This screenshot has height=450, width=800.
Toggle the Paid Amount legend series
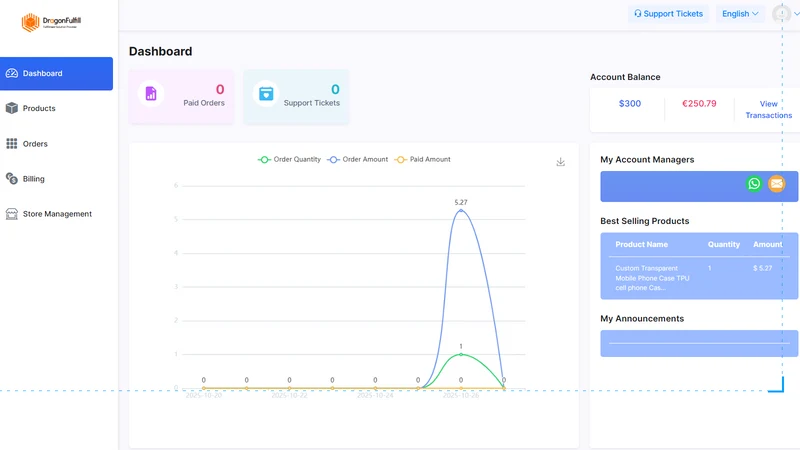422,160
